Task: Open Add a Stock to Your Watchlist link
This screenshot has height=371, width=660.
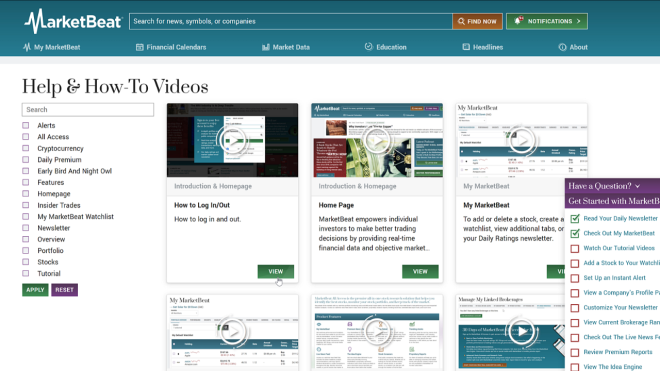Action: [x=621, y=263]
